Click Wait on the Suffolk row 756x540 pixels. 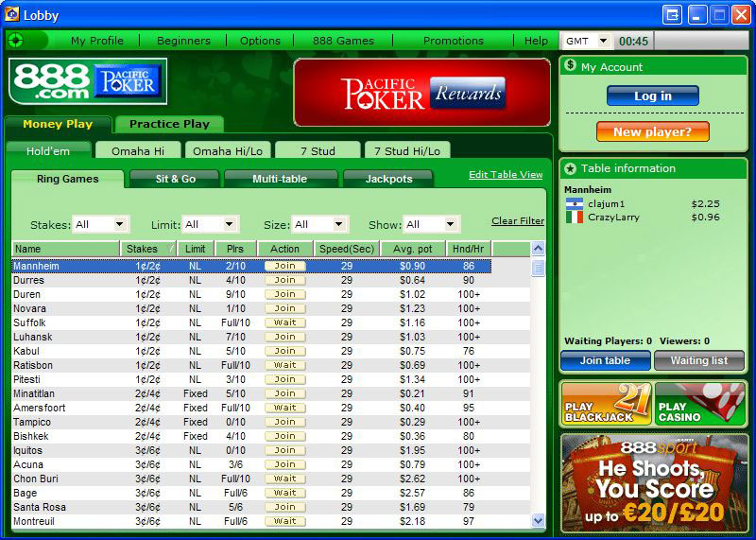285,322
